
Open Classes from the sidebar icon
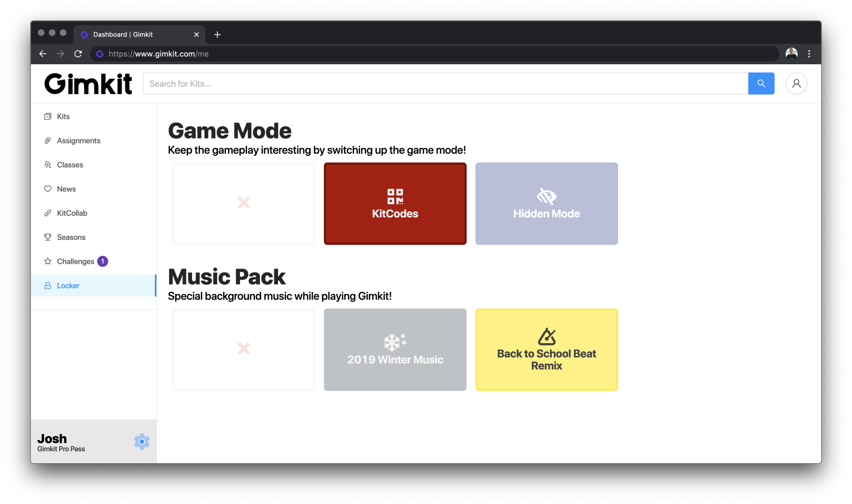[x=48, y=165]
